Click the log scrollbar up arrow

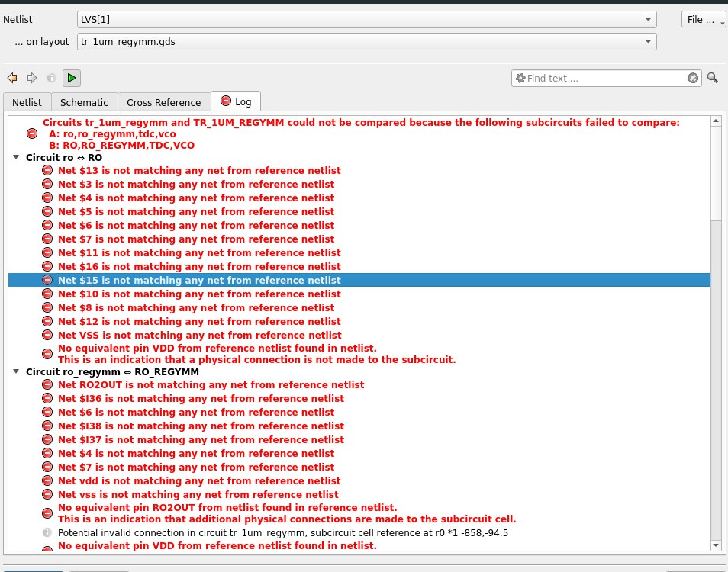[x=716, y=121]
